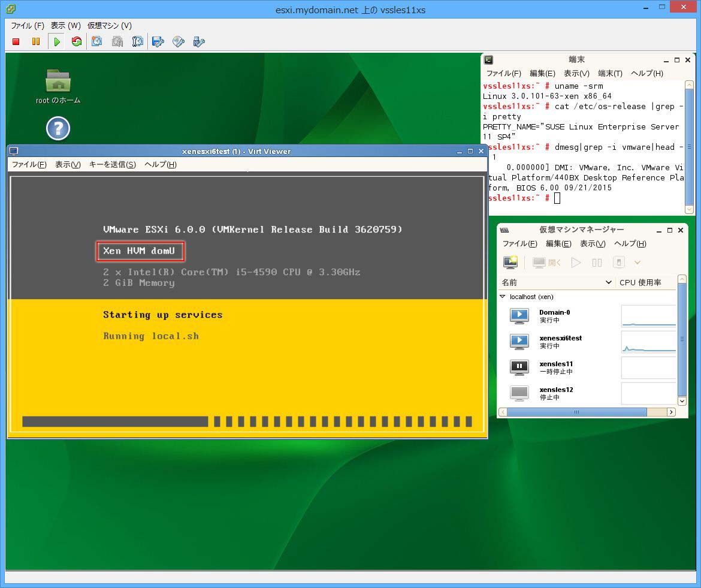Screen dimensions: 701x588
Task: Open virtual machine manager 編集(E) menu
Action: pyautogui.click(x=558, y=244)
